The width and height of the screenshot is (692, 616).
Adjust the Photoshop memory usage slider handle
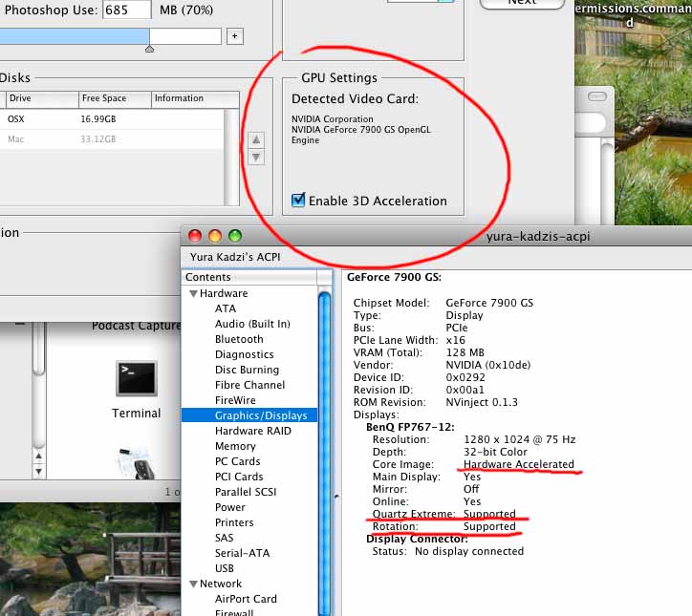click(150, 49)
